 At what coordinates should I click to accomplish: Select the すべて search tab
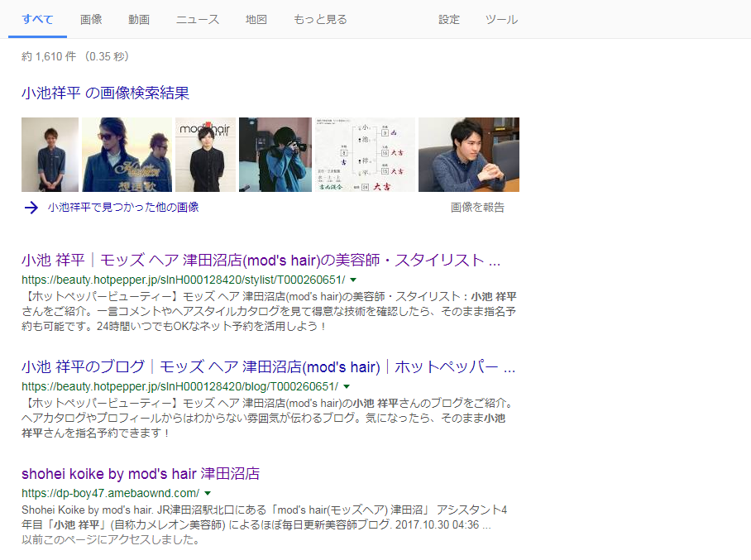tap(37, 20)
